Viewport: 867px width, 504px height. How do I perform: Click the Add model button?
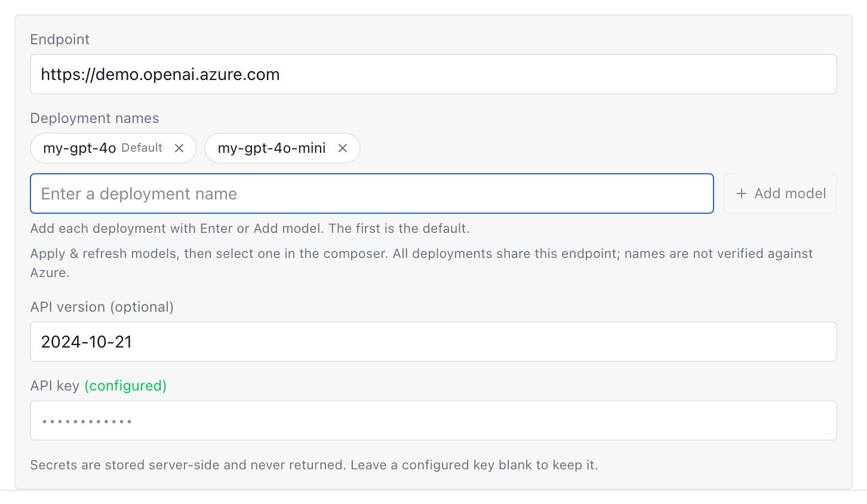pos(780,193)
